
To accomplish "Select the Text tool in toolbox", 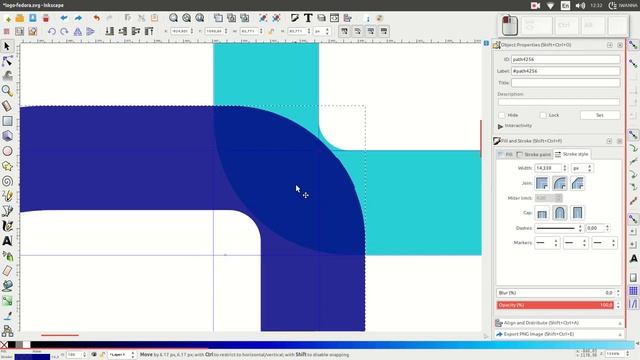I will click(x=7, y=241).
